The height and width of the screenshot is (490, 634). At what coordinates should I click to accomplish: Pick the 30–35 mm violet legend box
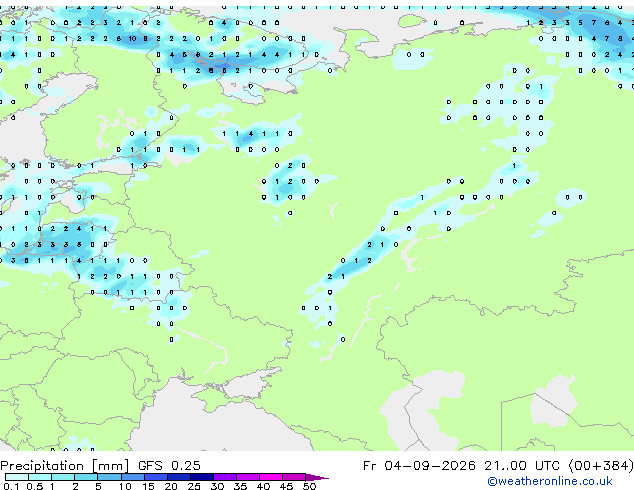point(225,477)
